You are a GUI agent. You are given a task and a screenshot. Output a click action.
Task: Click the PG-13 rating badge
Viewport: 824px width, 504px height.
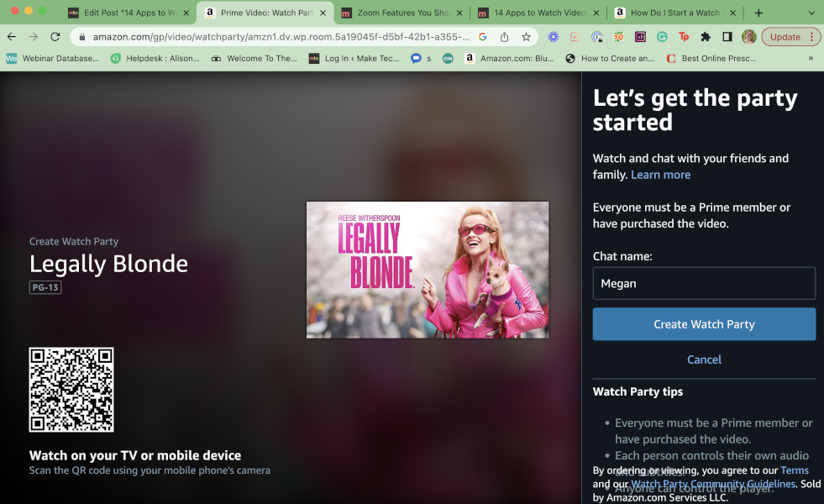pos(45,287)
